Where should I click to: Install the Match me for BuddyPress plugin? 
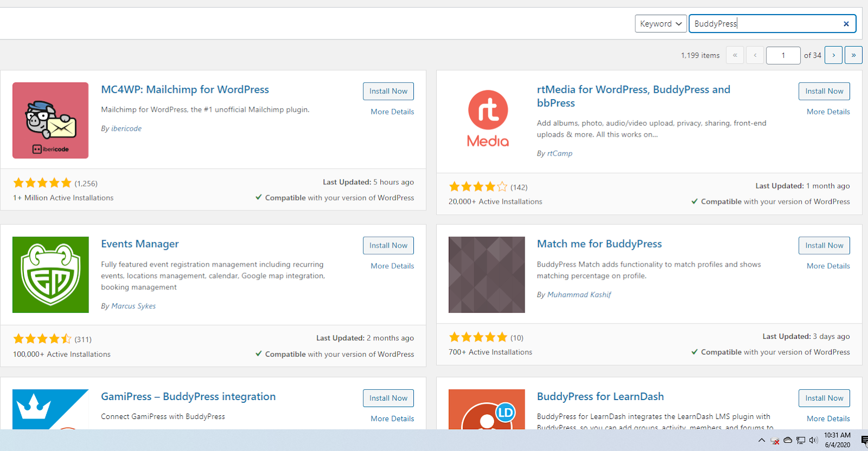[x=824, y=246]
